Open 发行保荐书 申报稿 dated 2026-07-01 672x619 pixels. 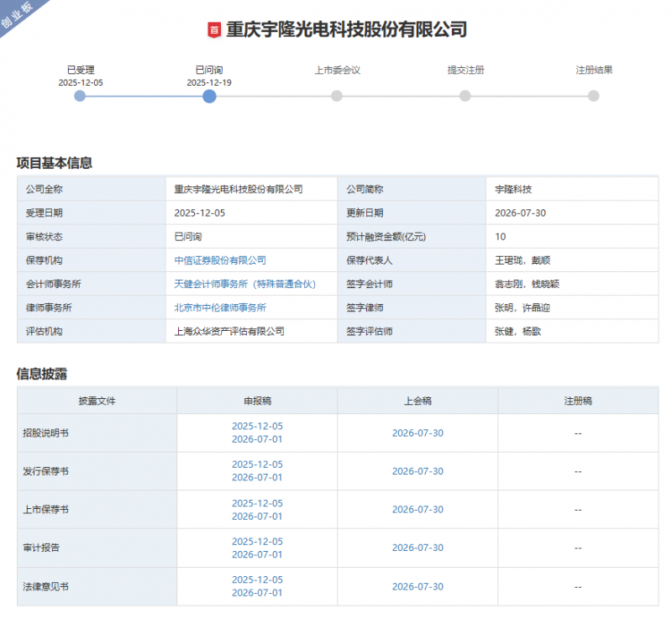[257, 477]
